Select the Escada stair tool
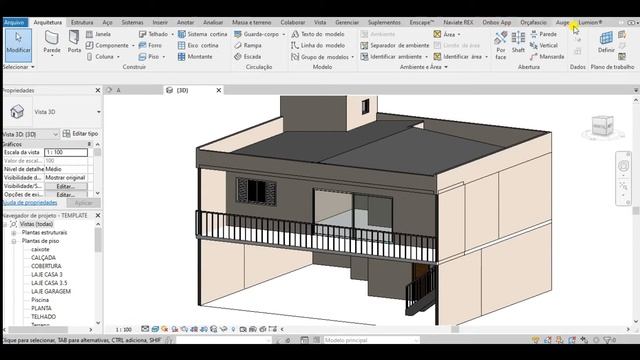Viewport: 640px width, 360px height. click(248, 57)
